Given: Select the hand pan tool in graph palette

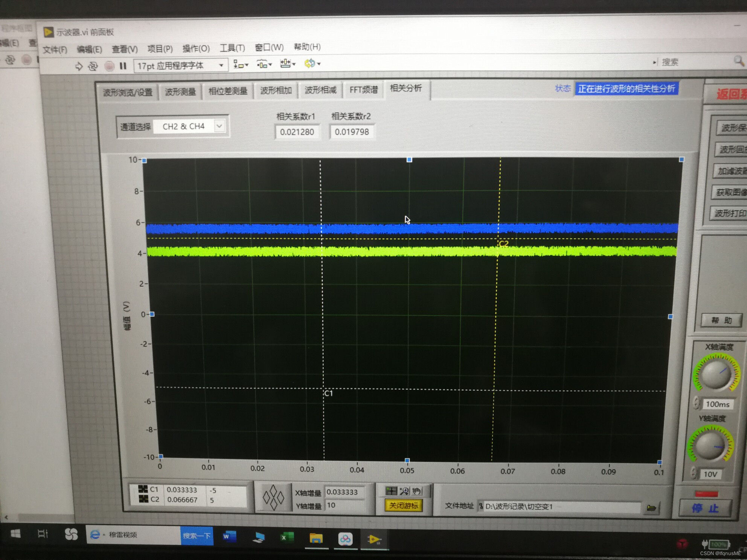Looking at the screenshot, I should click(x=416, y=491).
